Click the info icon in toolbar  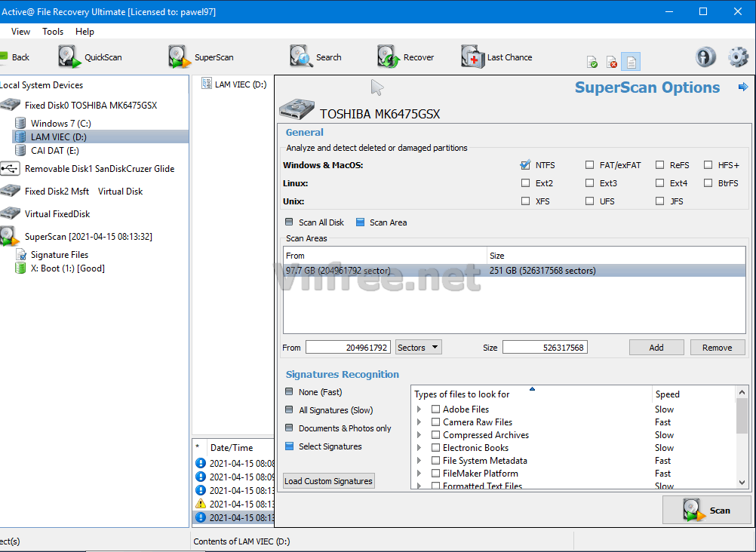coord(705,57)
